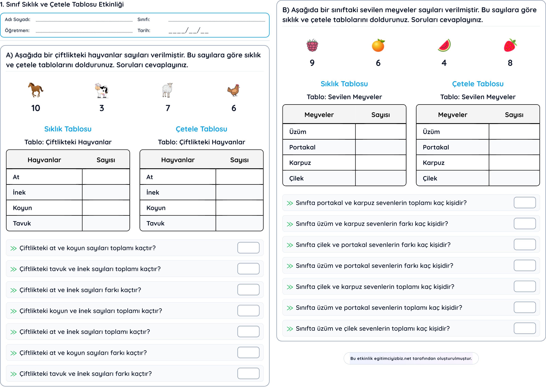Click the green arrows before üzüm ve karpuz question
Image resolution: width=546 pixels, height=392 pixels.
pos(290,224)
